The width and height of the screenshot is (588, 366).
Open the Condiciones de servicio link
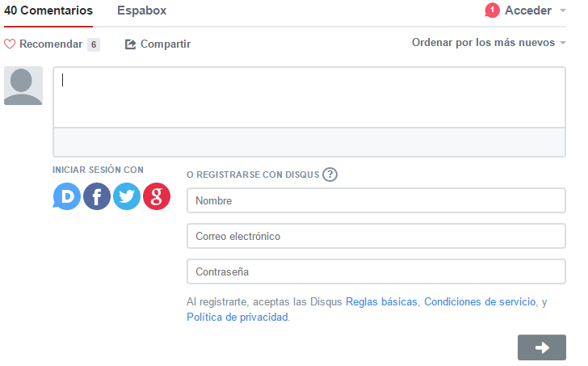[x=480, y=301]
